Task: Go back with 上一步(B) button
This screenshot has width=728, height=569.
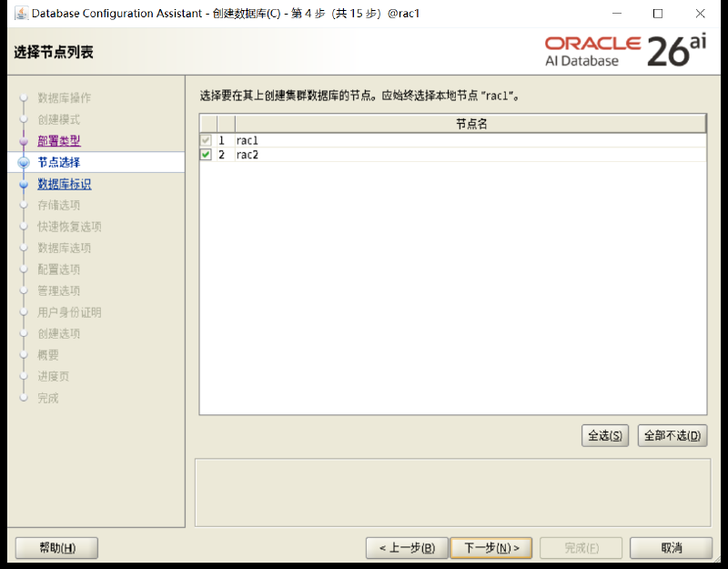Action: point(407,548)
